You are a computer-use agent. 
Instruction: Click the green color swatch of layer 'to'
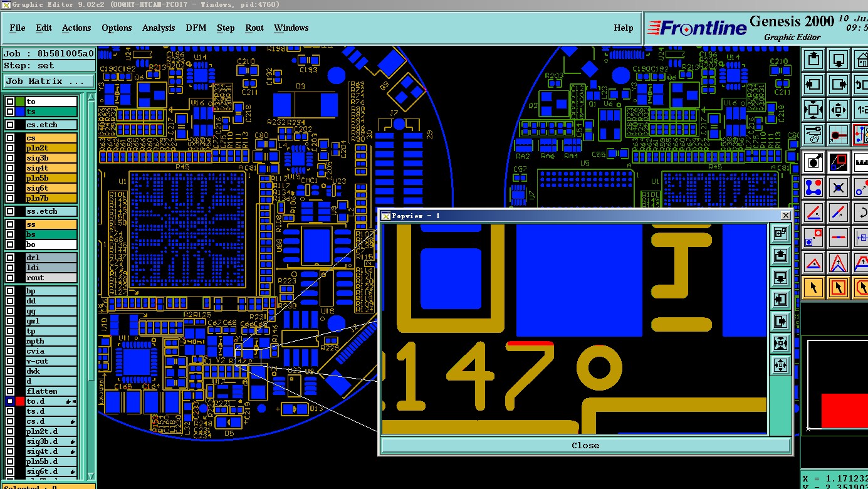(20, 102)
